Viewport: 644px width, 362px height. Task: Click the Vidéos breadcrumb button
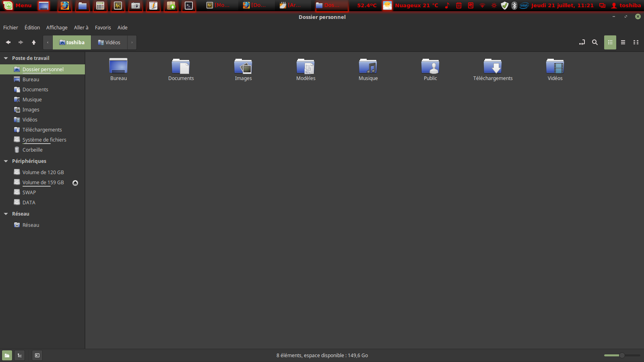(109, 43)
